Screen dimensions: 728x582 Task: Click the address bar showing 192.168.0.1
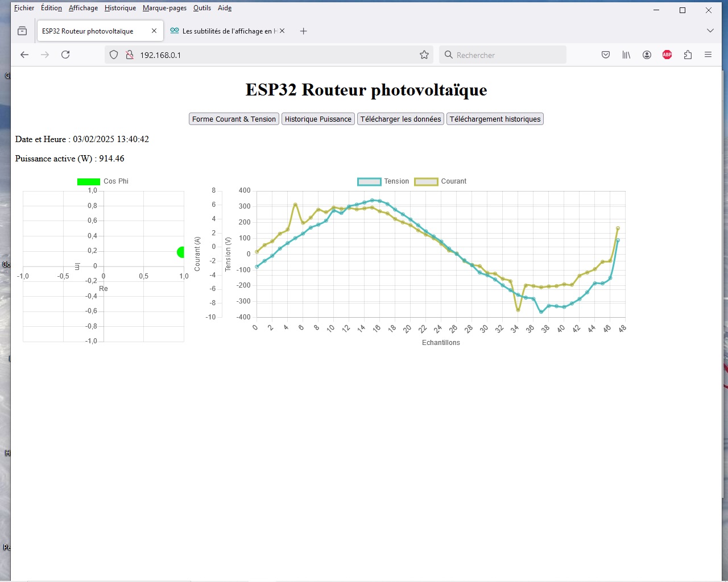(268, 55)
